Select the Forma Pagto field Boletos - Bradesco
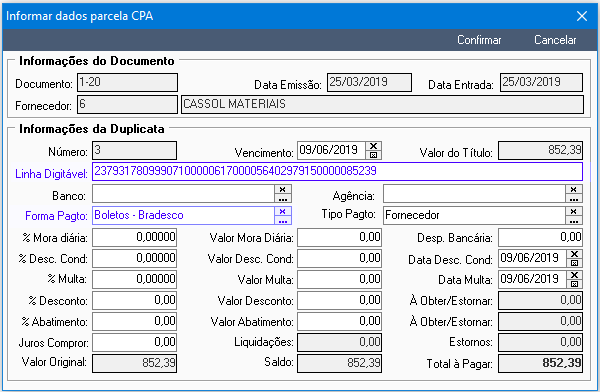Image resolution: width=600 pixels, height=392 pixels. 183,216
